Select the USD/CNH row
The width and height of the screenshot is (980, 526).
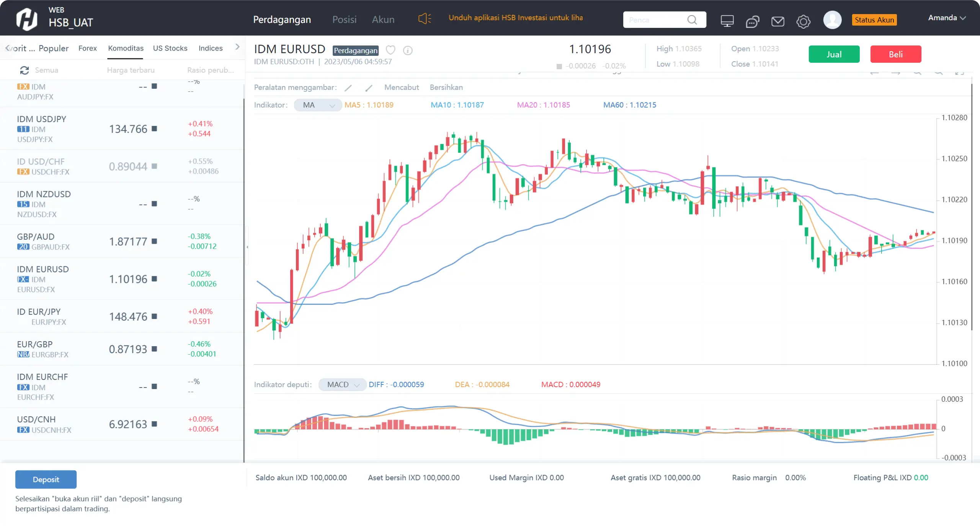(122, 424)
